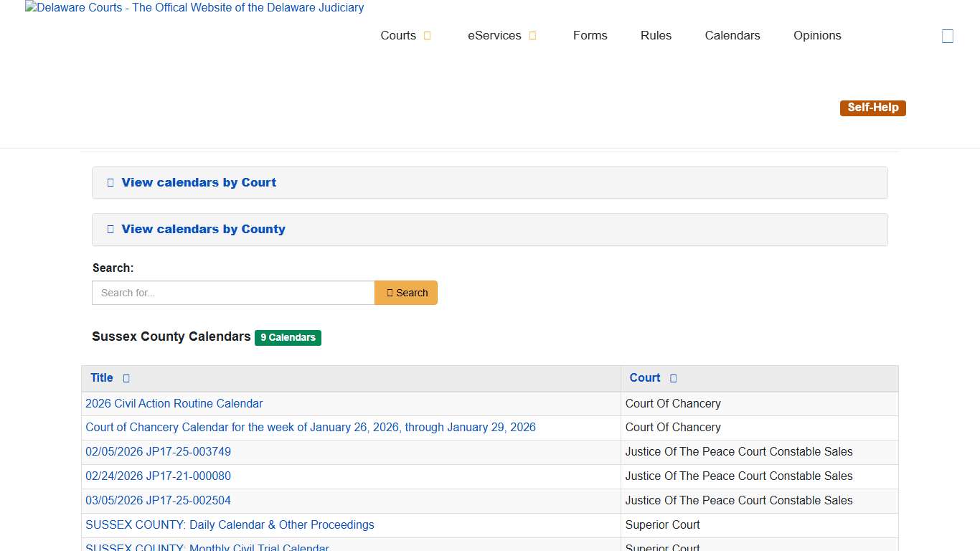Open the eServices dropdown caret
980x551 pixels.
pyautogui.click(x=532, y=34)
